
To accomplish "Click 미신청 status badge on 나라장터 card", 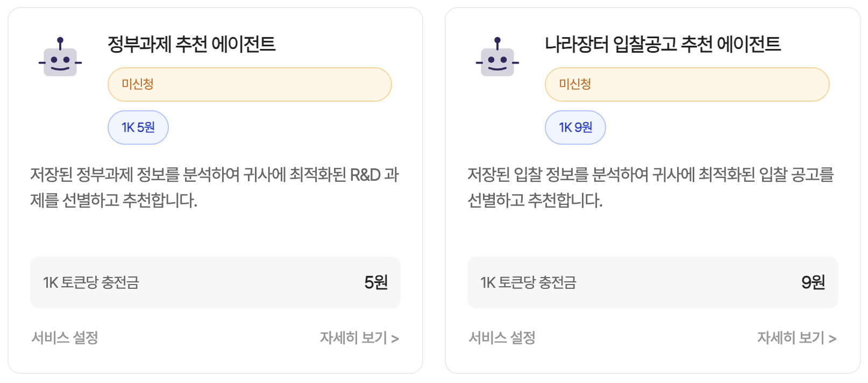I will click(687, 84).
